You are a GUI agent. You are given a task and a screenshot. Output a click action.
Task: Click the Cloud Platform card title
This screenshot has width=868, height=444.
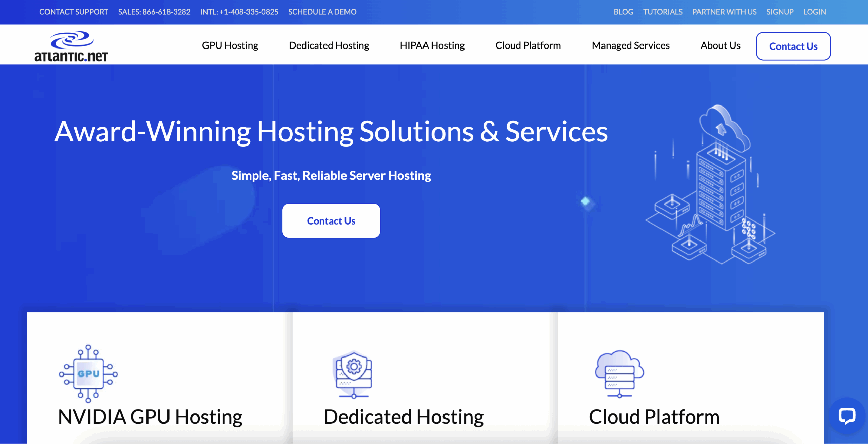tap(654, 417)
